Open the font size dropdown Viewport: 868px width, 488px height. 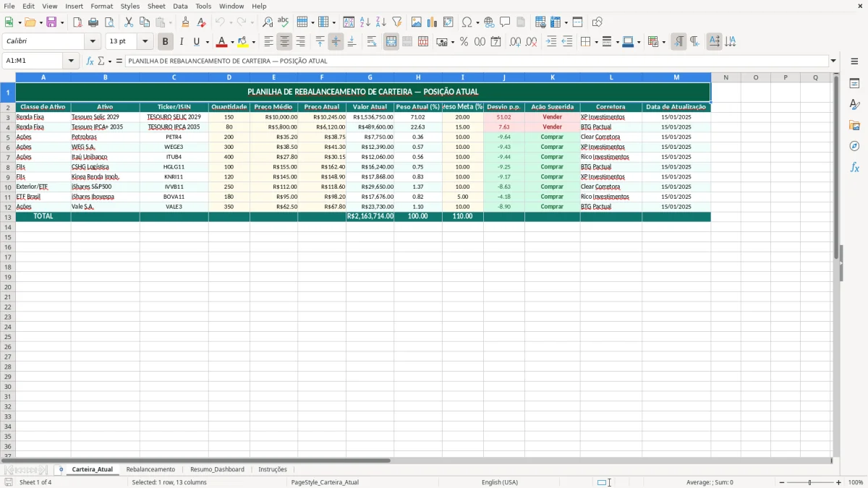click(x=145, y=42)
